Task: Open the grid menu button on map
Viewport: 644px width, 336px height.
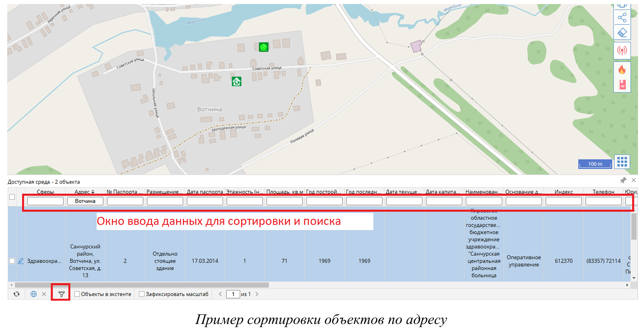Action: point(622,162)
